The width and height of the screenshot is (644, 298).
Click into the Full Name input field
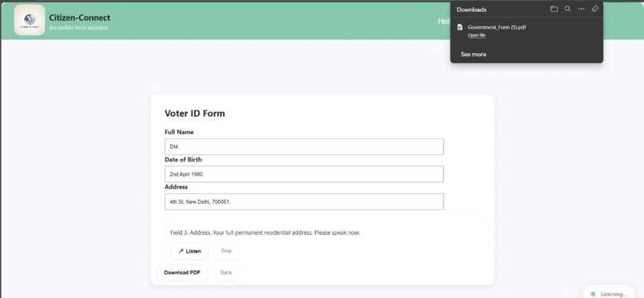pyautogui.click(x=304, y=146)
